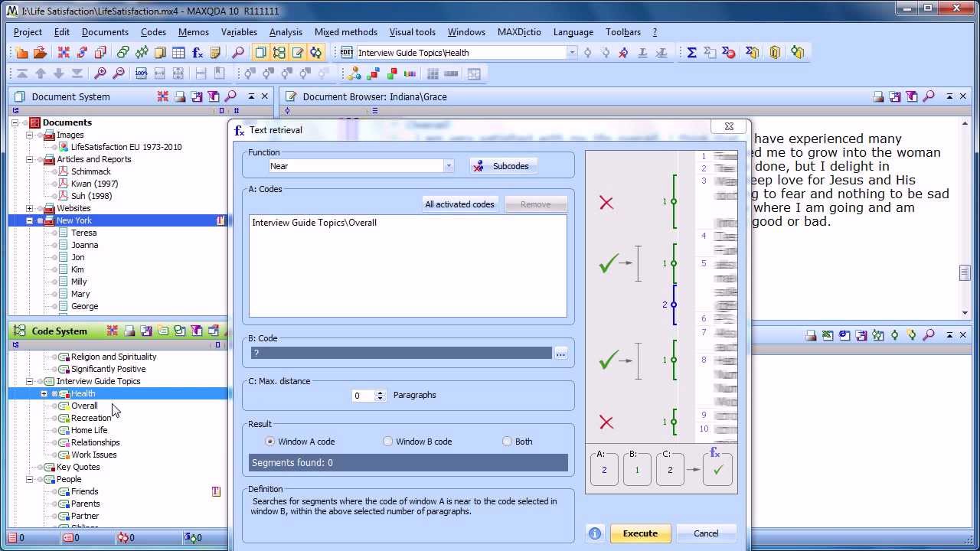
Task: Select the Key Quotes code
Action: coord(78,467)
